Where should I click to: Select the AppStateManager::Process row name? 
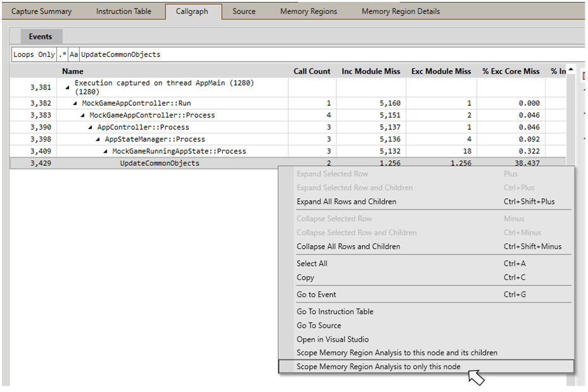tap(155, 139)
